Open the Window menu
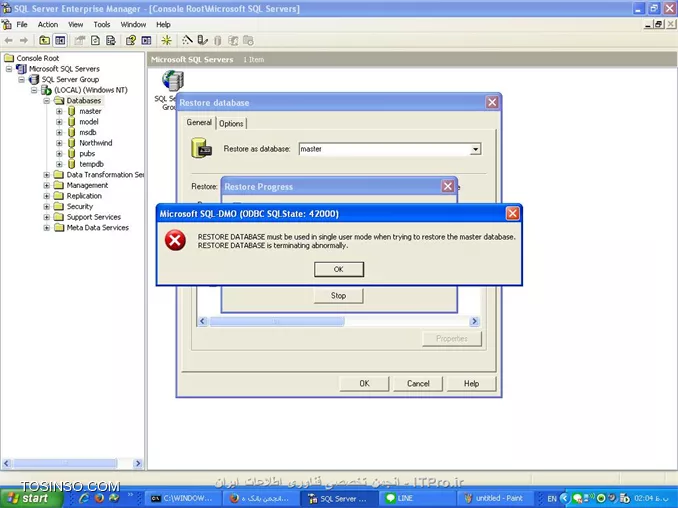Viewport: 678px width, 508px height. coord(133,25)
